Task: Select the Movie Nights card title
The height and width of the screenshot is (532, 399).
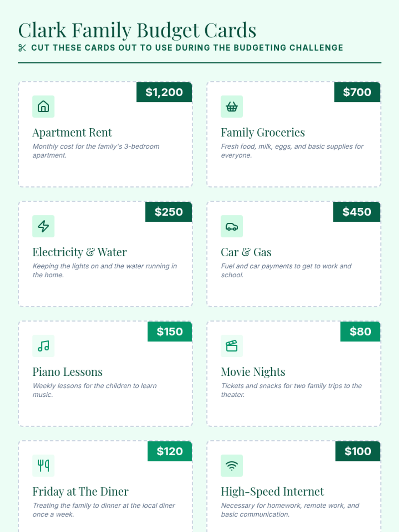Action: 253,372
